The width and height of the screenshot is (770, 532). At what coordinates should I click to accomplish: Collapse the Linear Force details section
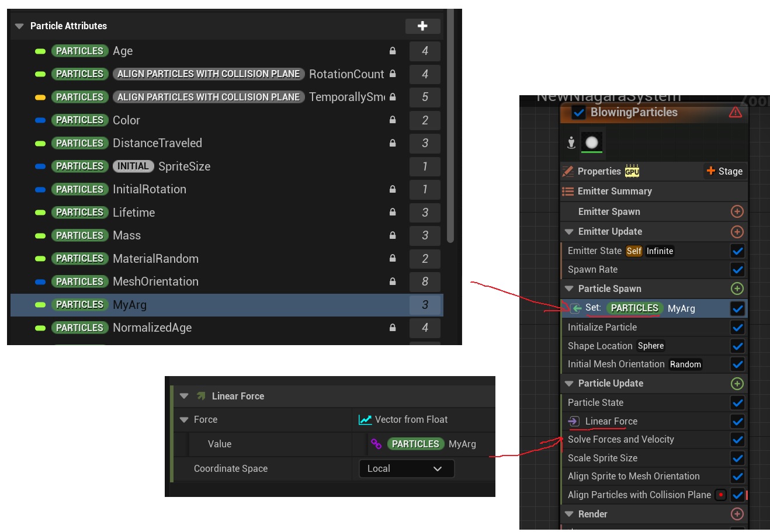pyautogui.click(x=184, y=396)
